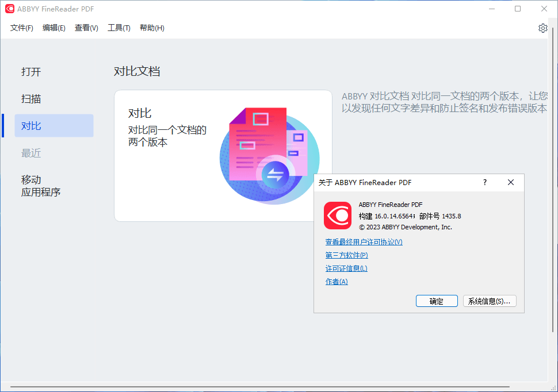This screenshot has width=558, height=392.
Task: Click the copyright 2023 ABBYY Development text
Action: coord(406,227)
